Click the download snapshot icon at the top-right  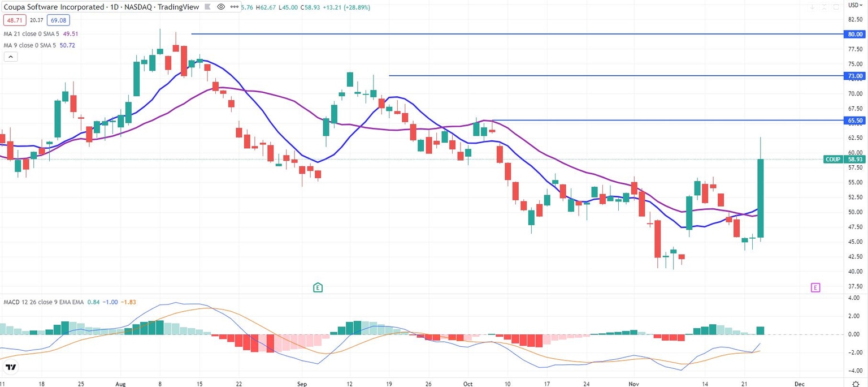[812, 7]
